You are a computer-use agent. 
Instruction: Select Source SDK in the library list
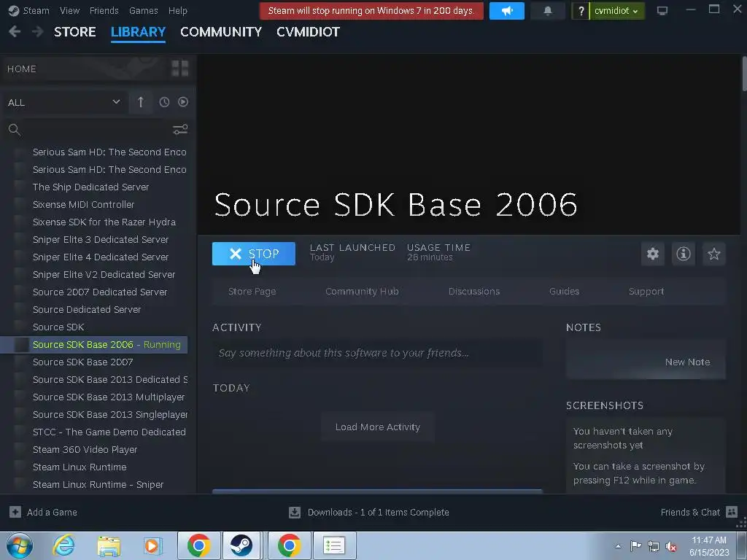[58, 327]
